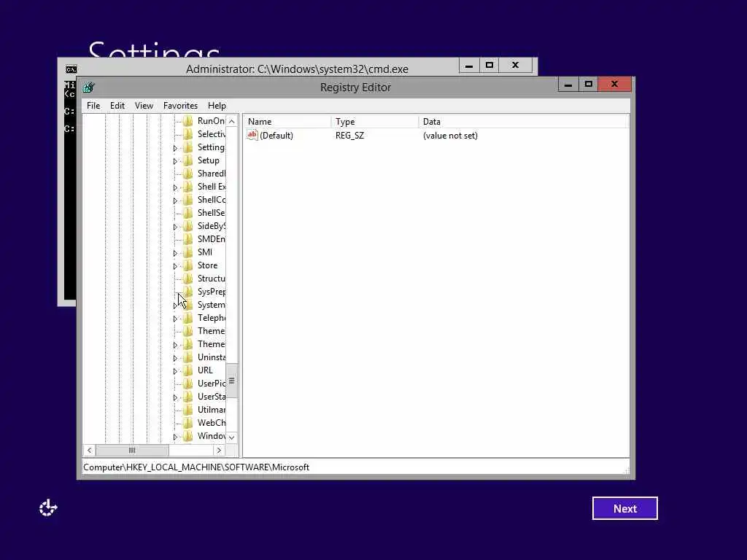
Task: Click the tree horizontal scrollbar thumb
Action: tap(132, 450)
